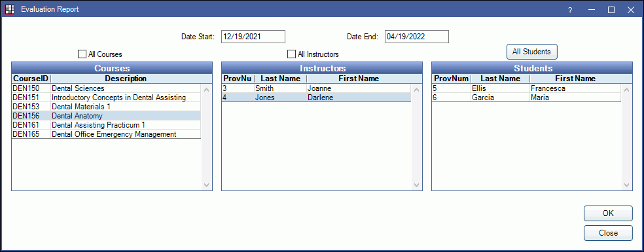Select Dental Office Emergency Management course
Image resolution: width=644 pixels, height=252 pixels.
click(x=107, y=134)
